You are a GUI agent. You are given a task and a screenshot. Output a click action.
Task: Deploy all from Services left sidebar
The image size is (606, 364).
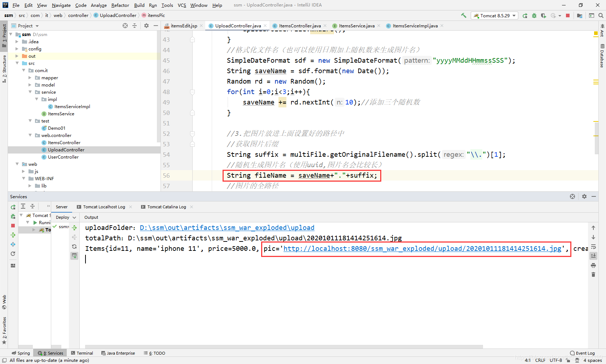pos(13,235)
